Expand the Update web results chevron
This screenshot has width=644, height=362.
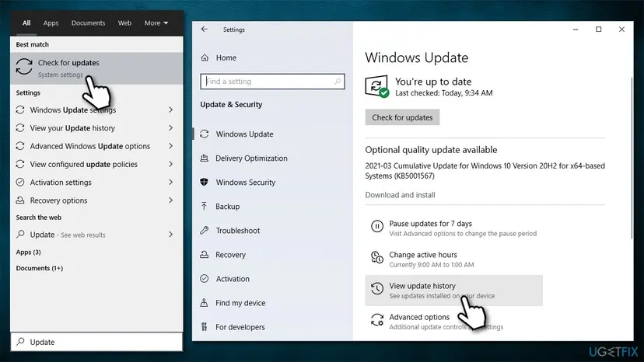170,234
